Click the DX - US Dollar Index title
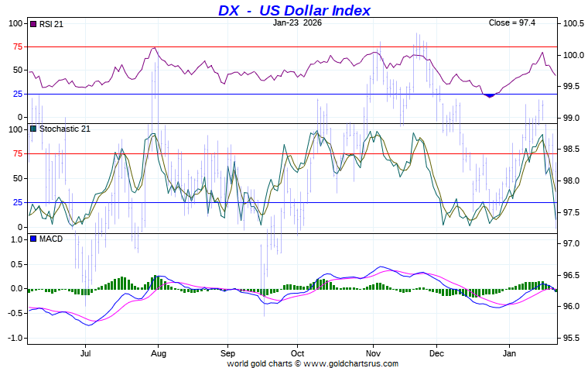The width and height of the screenshot is (588, 368). [294, 10]
